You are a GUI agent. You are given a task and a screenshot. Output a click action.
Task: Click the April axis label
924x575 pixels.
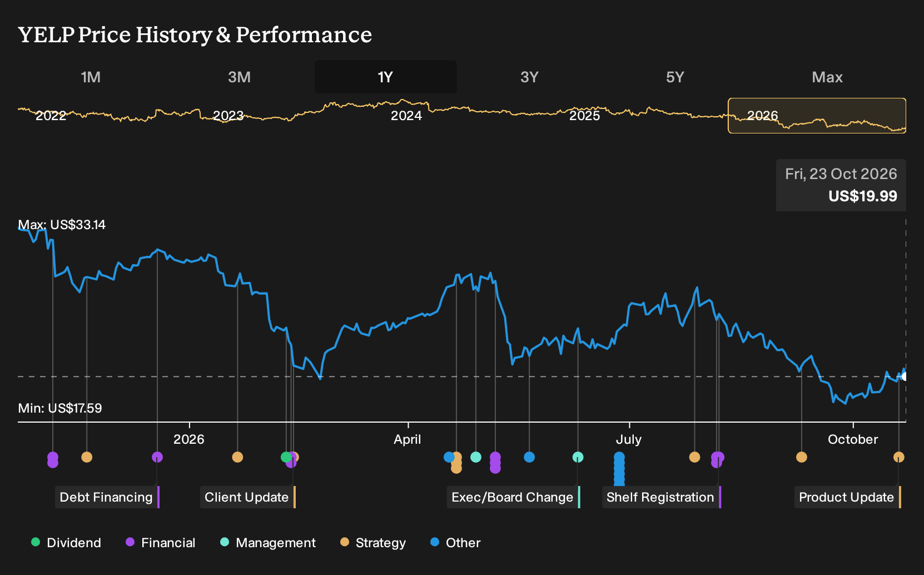coord(408,439)
